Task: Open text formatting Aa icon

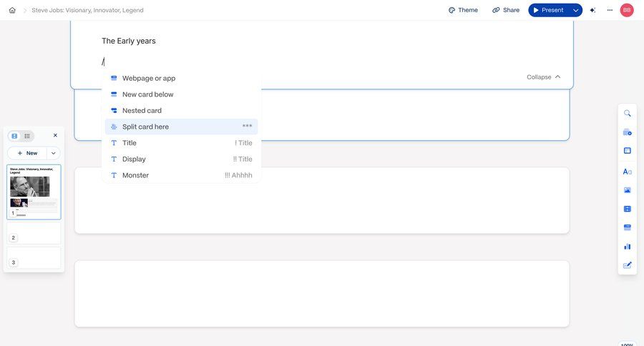Action: pyautogui.click(x=627, y=172)
